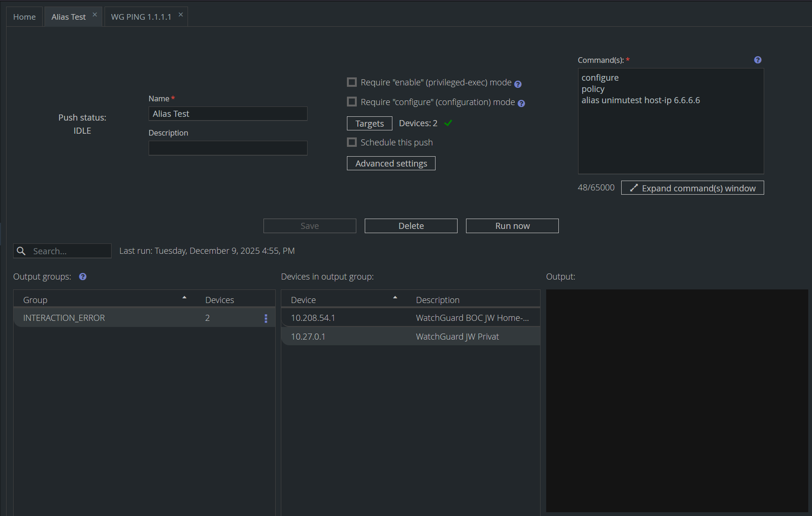Tick the Schedule this push checkbox
Screen dimensions: 812x516
coord(352,142)
